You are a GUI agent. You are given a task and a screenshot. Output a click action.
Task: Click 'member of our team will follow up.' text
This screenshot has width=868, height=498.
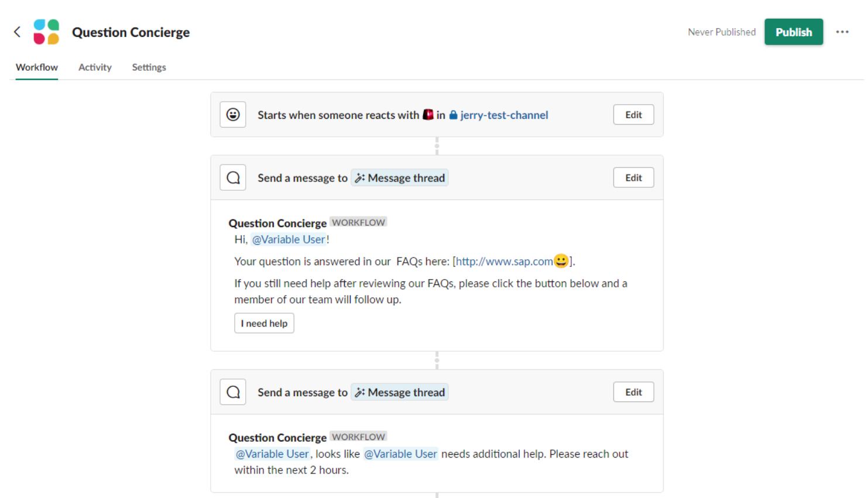pyautogui.click(x=318, y=300)
